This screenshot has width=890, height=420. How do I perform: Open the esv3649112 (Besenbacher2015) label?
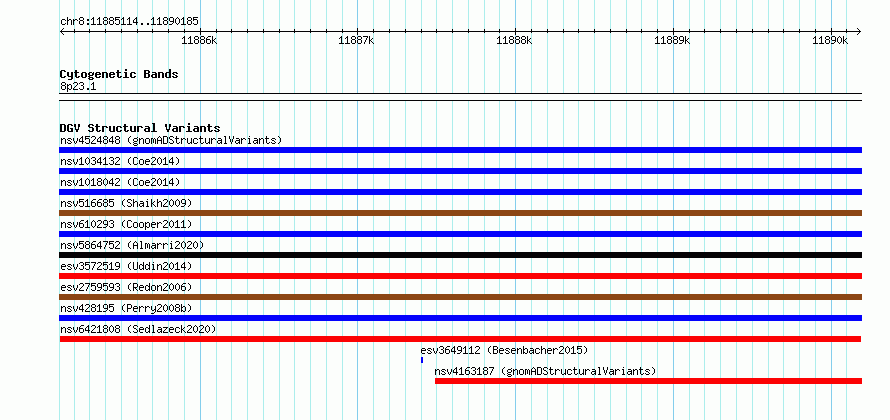pos(504,350)
